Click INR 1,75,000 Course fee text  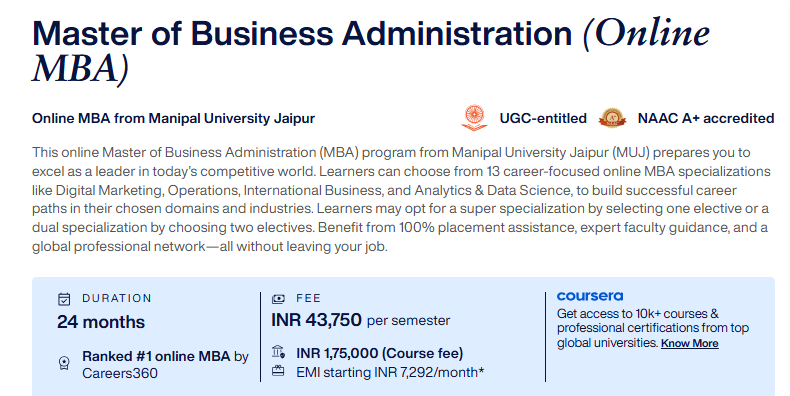click(x=379, y=353)
